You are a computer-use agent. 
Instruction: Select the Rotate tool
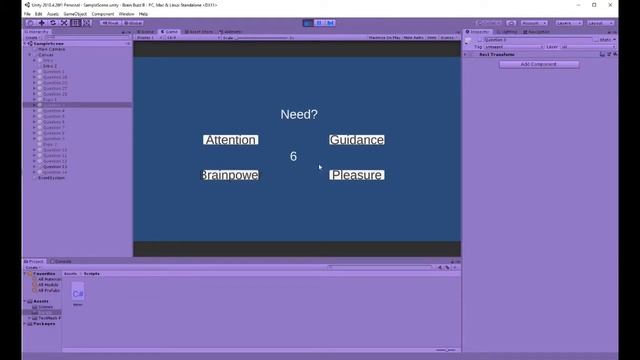click(x=53, y=23)
